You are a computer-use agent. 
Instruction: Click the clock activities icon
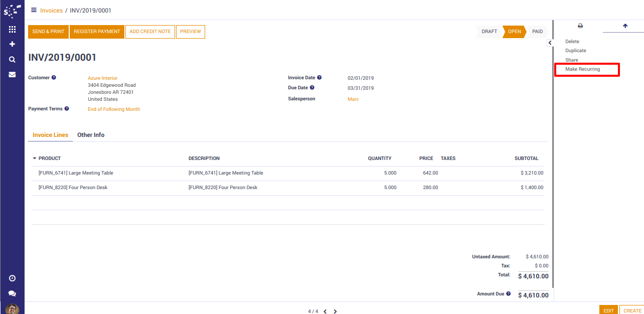pyautogui.click(x=12, y=278)
